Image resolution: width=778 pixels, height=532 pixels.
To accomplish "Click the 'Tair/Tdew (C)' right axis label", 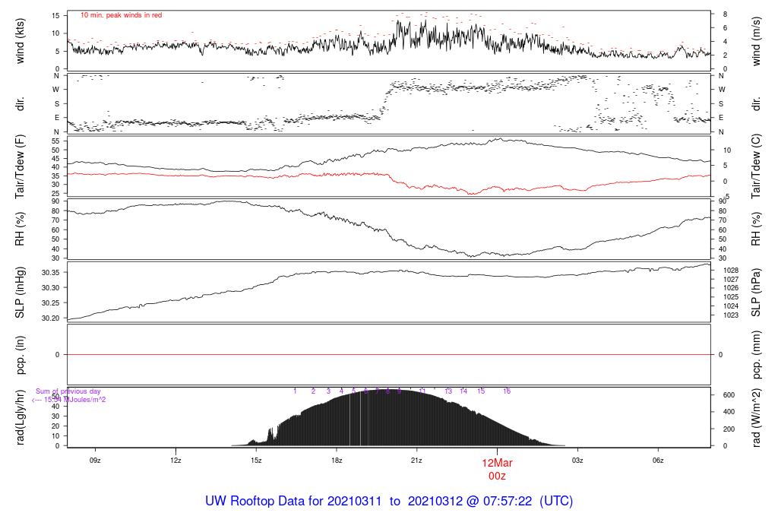I will click(x=757, y=166).
